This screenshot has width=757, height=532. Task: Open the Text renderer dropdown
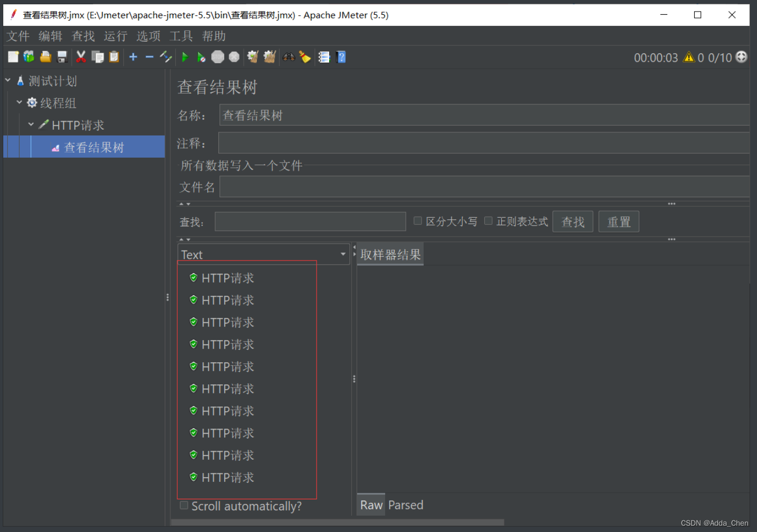[x=264, y=254]
